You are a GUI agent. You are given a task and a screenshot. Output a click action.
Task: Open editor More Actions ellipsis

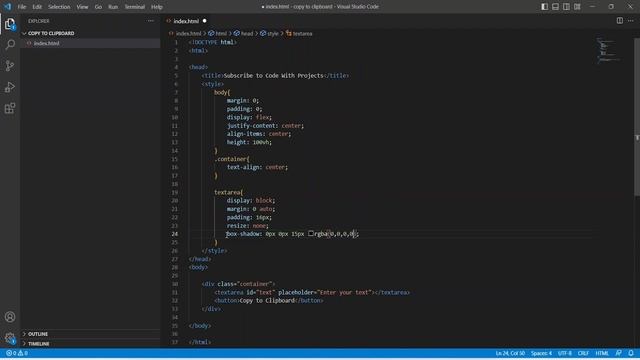tap(631, 20)
